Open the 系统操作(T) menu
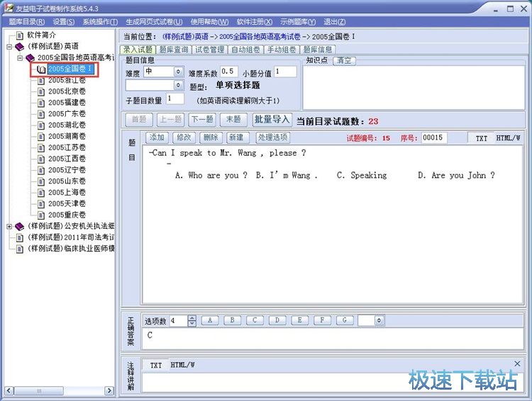 (x=100, y=22)
